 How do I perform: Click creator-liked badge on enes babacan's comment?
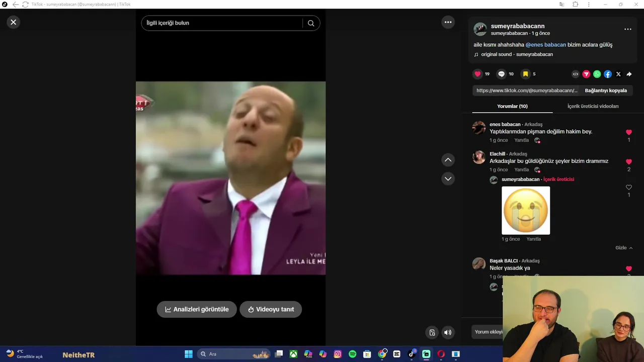tap(537, 140)
